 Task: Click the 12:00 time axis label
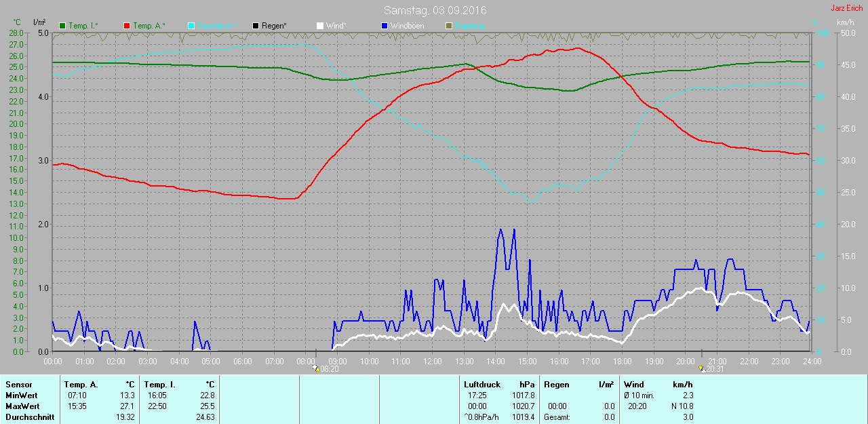coord(432,362)
